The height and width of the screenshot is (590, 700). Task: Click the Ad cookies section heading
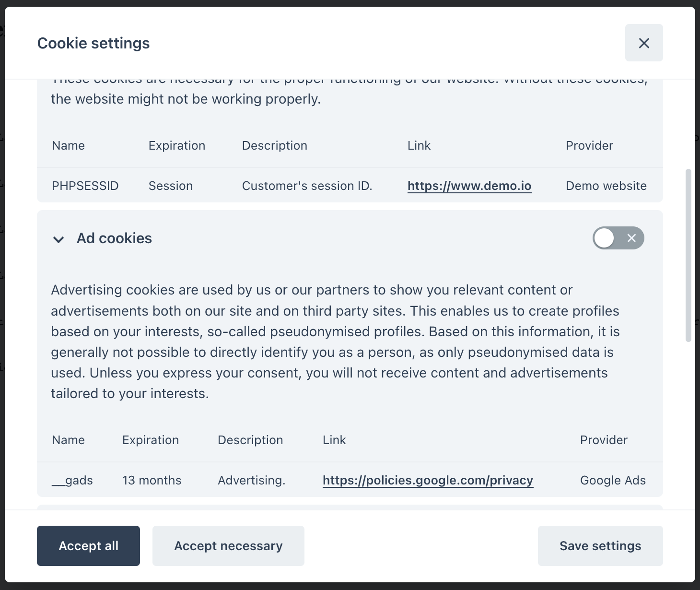(x=114, y=238)
